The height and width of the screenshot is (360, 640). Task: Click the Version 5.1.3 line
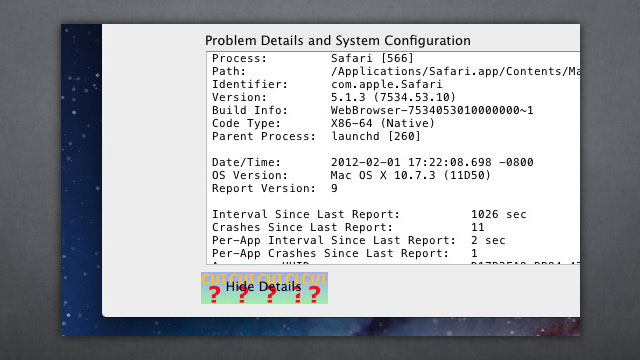click(333, 98)
